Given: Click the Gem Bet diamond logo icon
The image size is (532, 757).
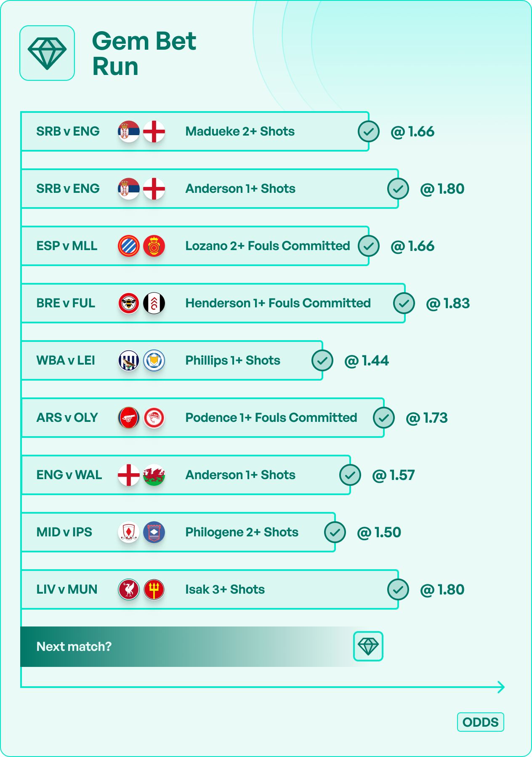Looking at the screenshot, I should click(x=47, y=53).
